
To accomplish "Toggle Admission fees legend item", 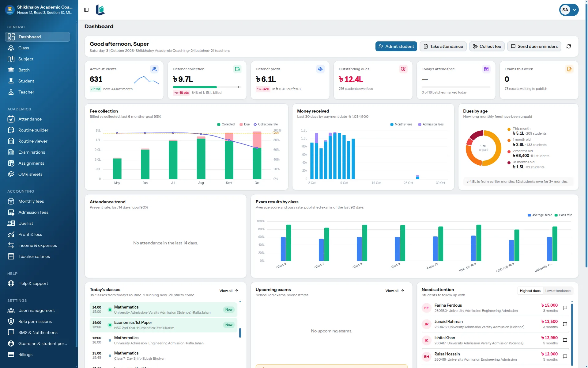I will (431, 125).
